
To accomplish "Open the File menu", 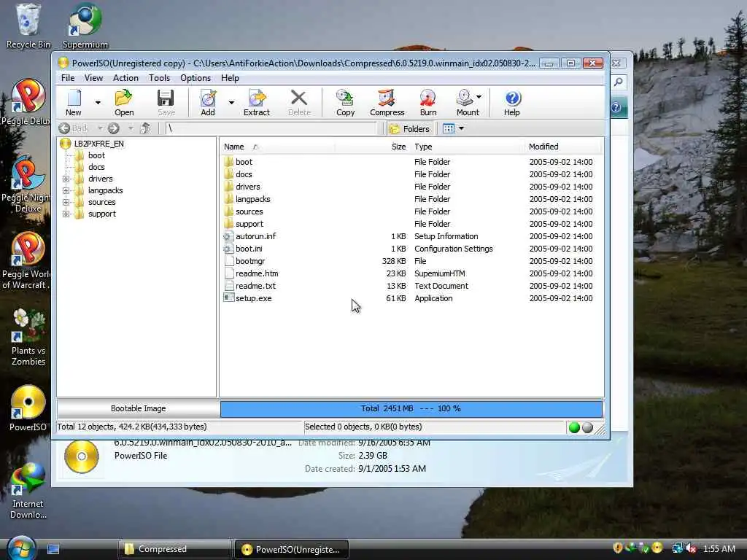I will point(68,77).
